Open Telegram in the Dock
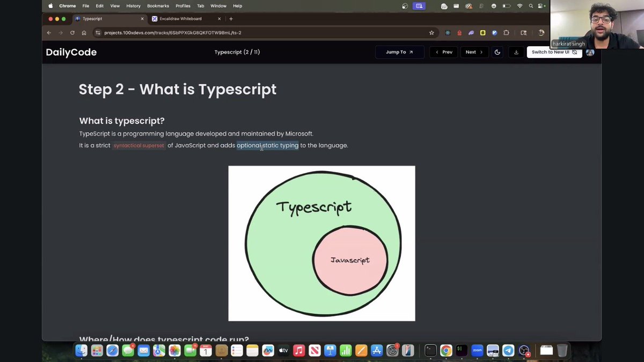This screenshot has width=644, height=362. click(x=508, y=350)
